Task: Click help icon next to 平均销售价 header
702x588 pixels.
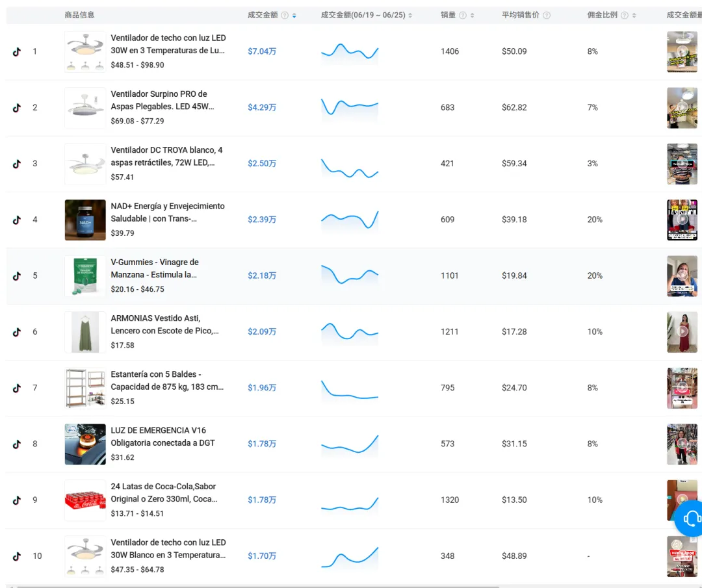Action: pyautogui.click(x=547, y=15)
